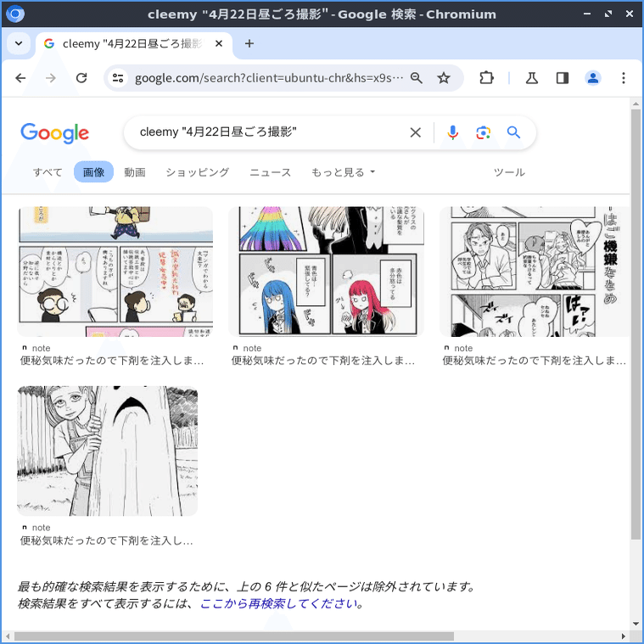This screenshot has height=644, width=644.
Task: Select the cleemy Google search browser tab
Action: click(133, 44)
